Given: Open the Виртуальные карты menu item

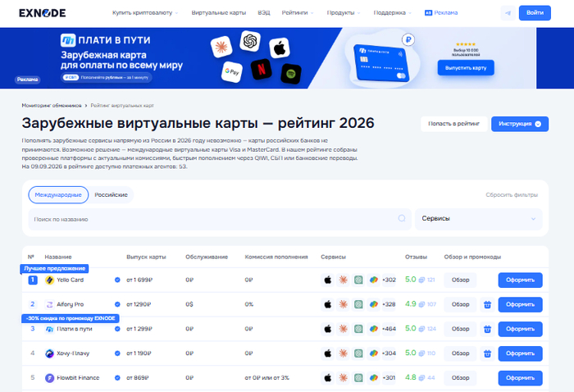Looking at the screenshot, I should [x=219, y=13].
